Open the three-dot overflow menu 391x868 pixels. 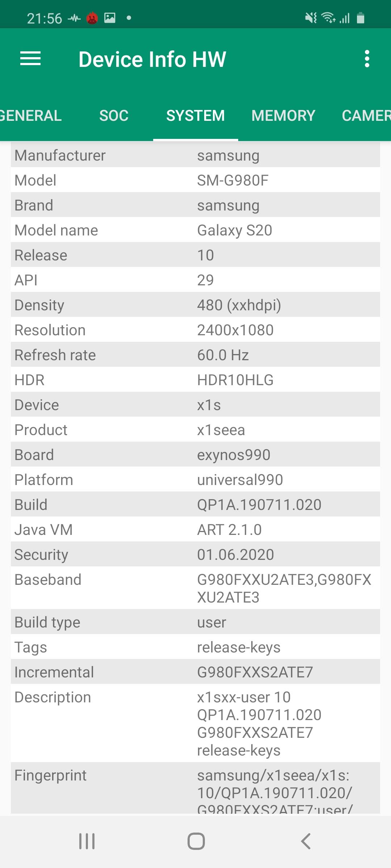pyautogui.click(x=367, y=59)
